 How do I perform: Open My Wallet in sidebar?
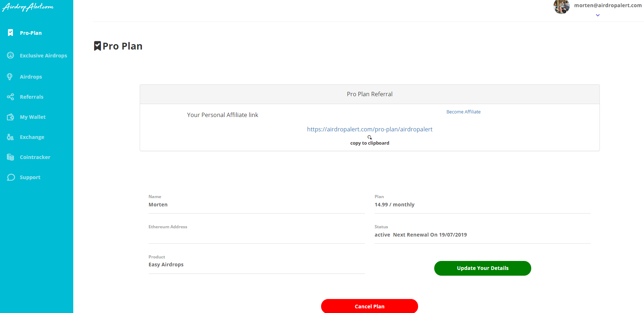coord(33,117)
